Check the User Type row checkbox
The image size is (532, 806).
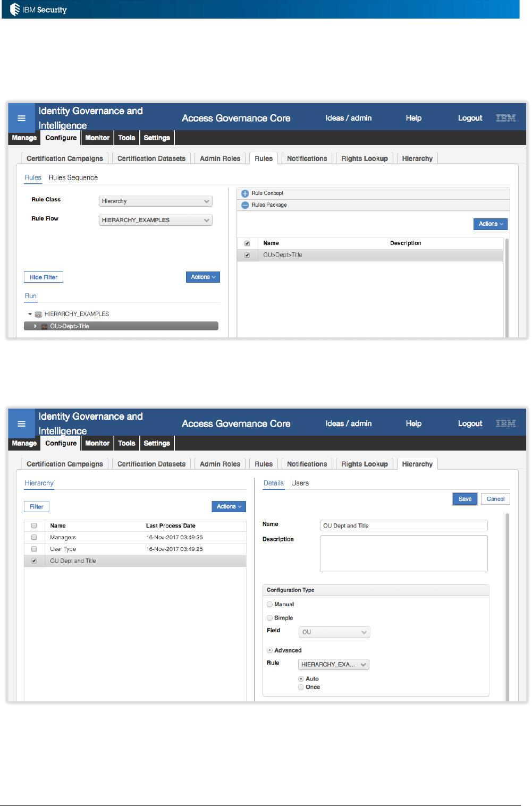(x=34, y=549)
